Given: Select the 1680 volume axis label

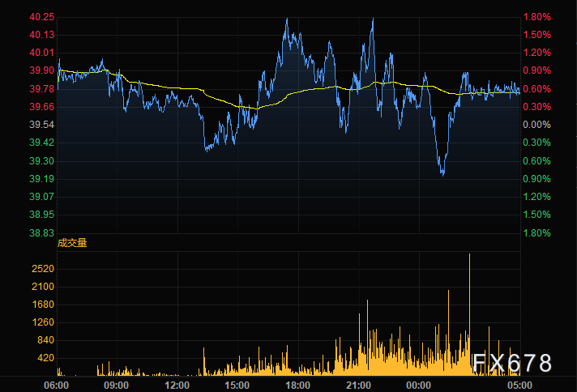Looking at the screenshot, I should click(43, 305).
